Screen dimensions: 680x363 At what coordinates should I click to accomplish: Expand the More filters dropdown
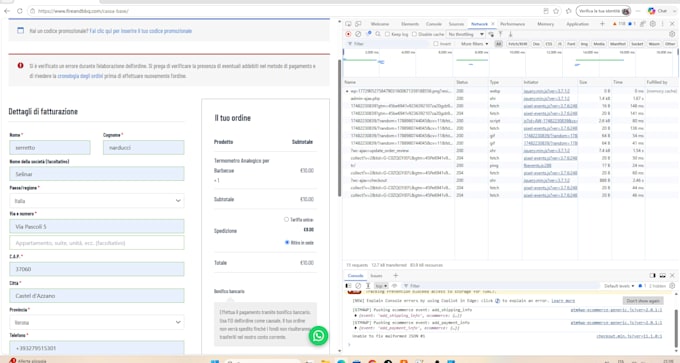click(474, 44)
